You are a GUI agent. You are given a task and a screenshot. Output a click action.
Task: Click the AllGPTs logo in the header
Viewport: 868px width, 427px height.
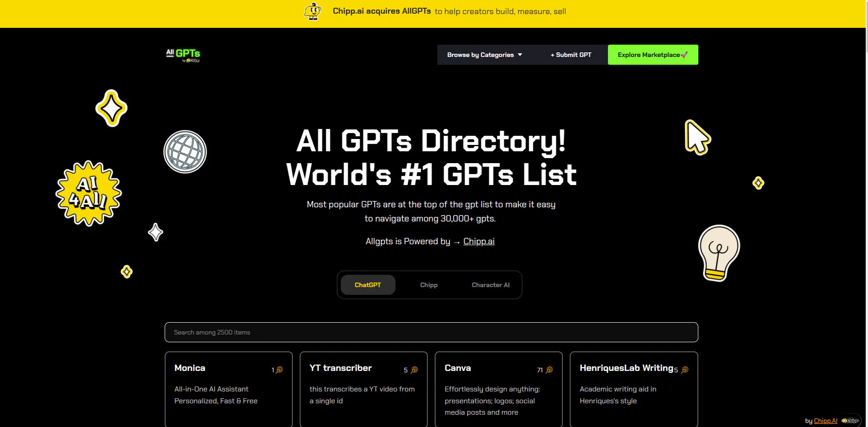[x=183, y=55]
